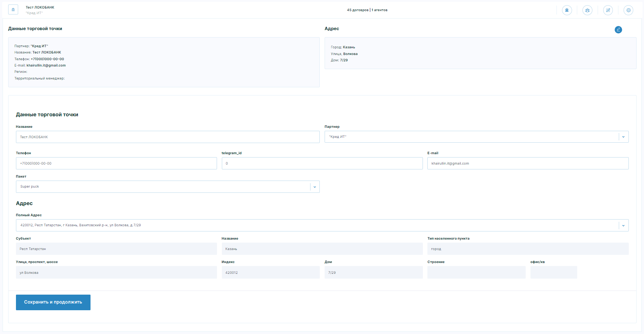The image size is (644, 334).
Task: Expand the Полный Адрес dropdown
Action: point(623,225)
